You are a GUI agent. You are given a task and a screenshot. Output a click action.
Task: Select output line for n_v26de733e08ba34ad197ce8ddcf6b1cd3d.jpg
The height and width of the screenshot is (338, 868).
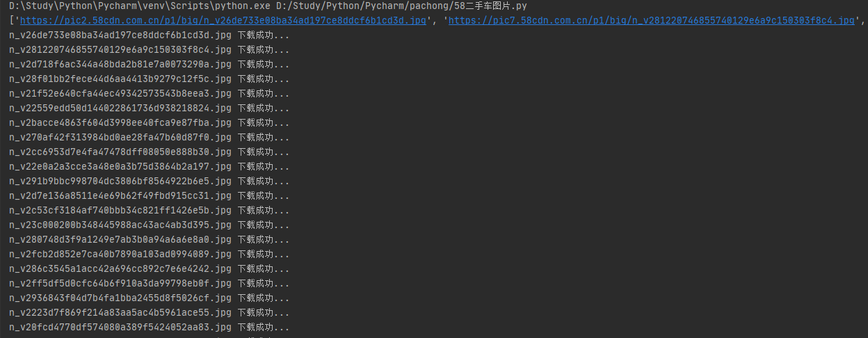[150, 35]
